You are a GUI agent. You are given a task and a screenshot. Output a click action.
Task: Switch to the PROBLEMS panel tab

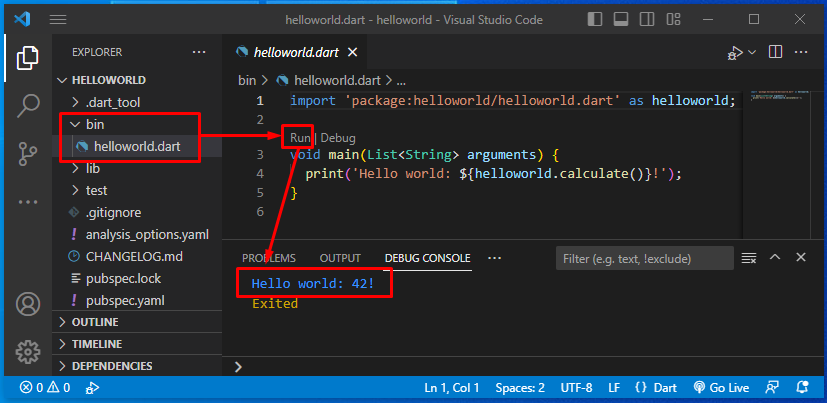coord(269,258)
